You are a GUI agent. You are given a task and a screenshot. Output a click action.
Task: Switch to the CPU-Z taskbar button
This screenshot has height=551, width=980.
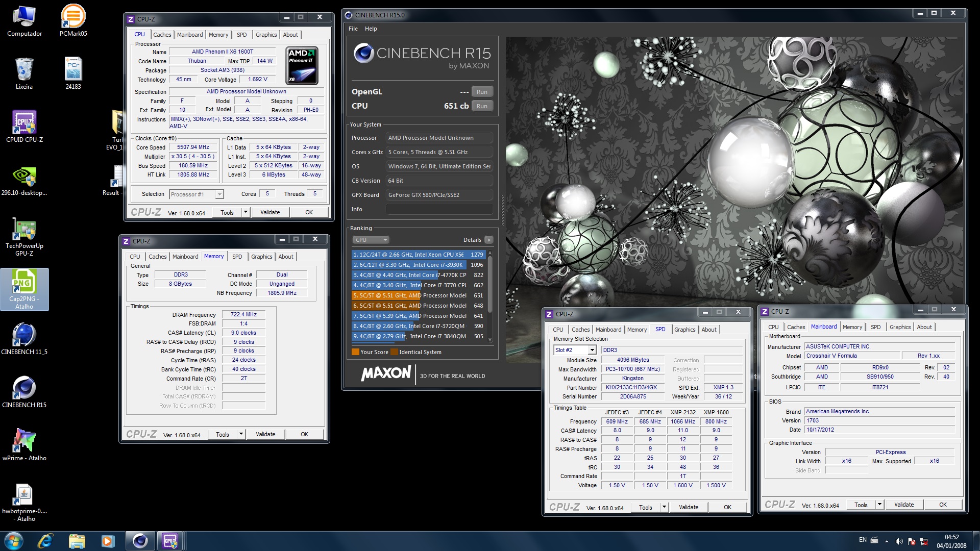(x=170, y=541)
